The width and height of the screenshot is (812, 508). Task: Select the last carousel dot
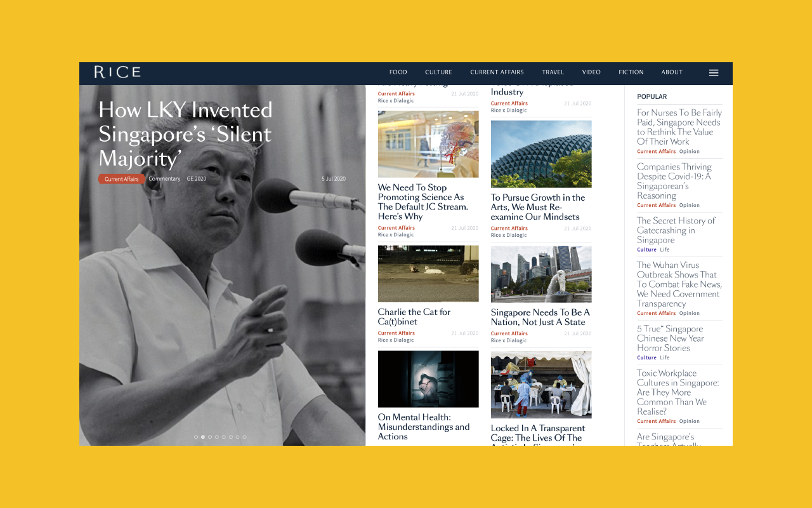pos(245,437)
